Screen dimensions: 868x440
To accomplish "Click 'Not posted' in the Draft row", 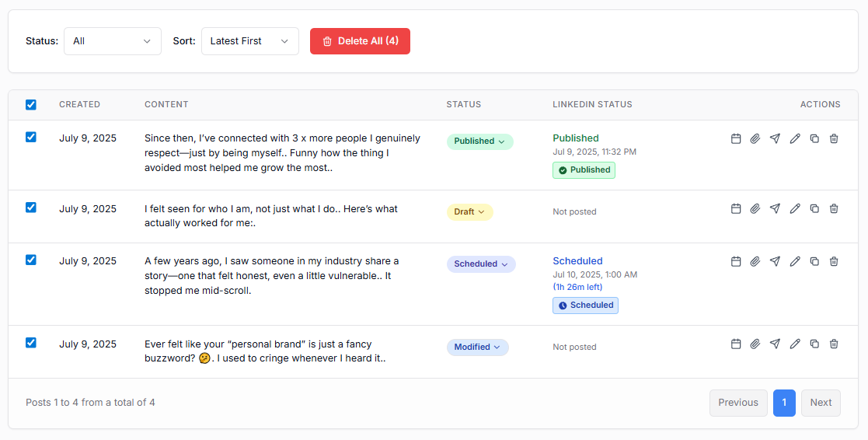I will [574, 211].
